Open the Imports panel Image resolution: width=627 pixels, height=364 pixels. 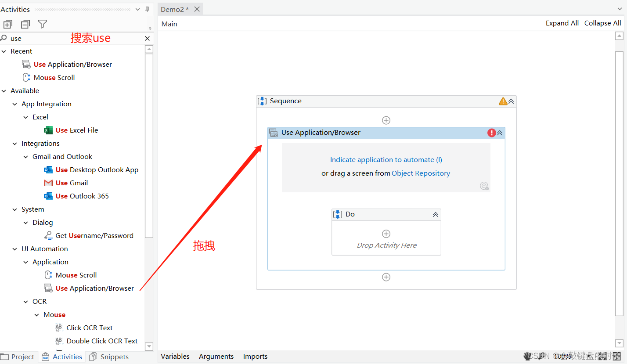(x=256, y=356)
